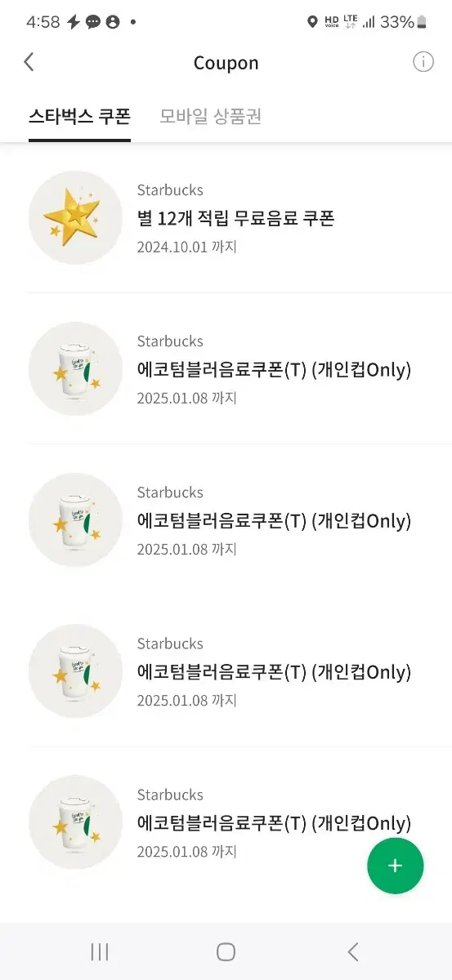Image resolution: width=452 pixels, height=980 pixels.
Task: Switch to the 모바일 상품권 tab
Action: (210, 116)
